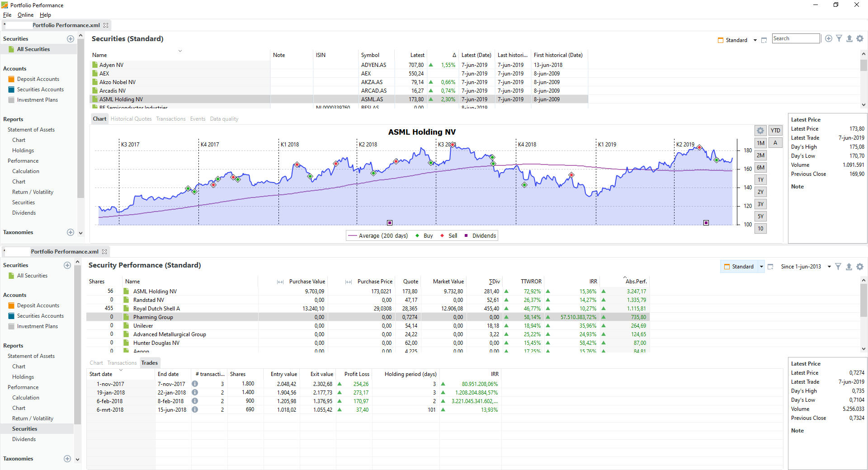Select Dividends report in the lower sidebar
The height and width of the screenshot is (470, 868).
pyautogui.click(x=24, y=439)
